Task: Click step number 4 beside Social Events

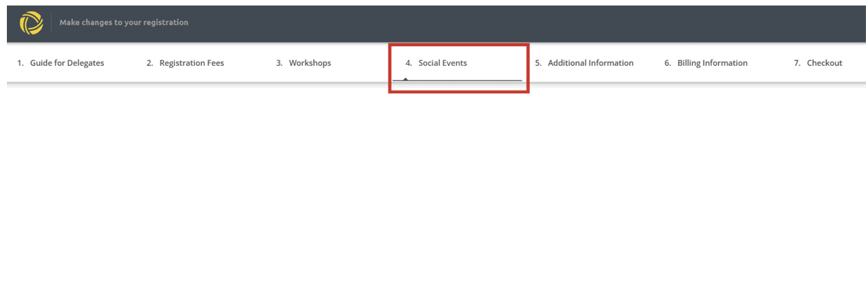Action: pyautogui.click(x=409, y=63)
